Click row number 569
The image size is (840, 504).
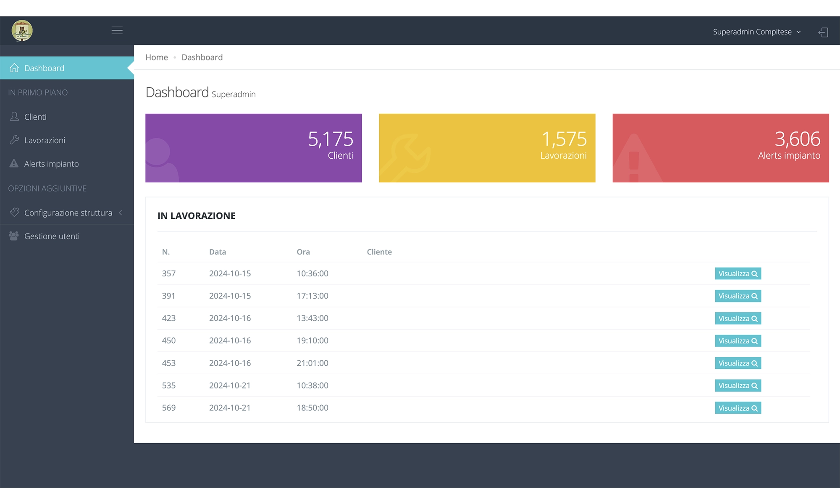(169, 407)
